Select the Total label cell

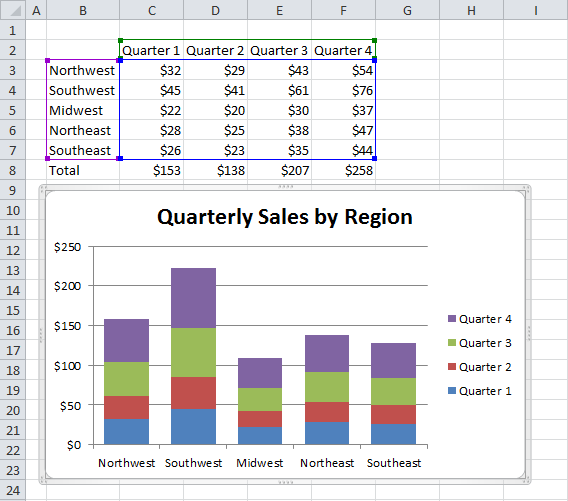83,170
